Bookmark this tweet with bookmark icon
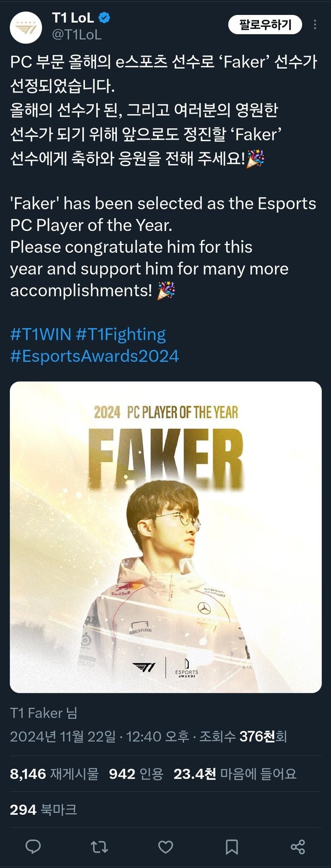The width and height of the screenshot is (331, 868). click(232, 846)
